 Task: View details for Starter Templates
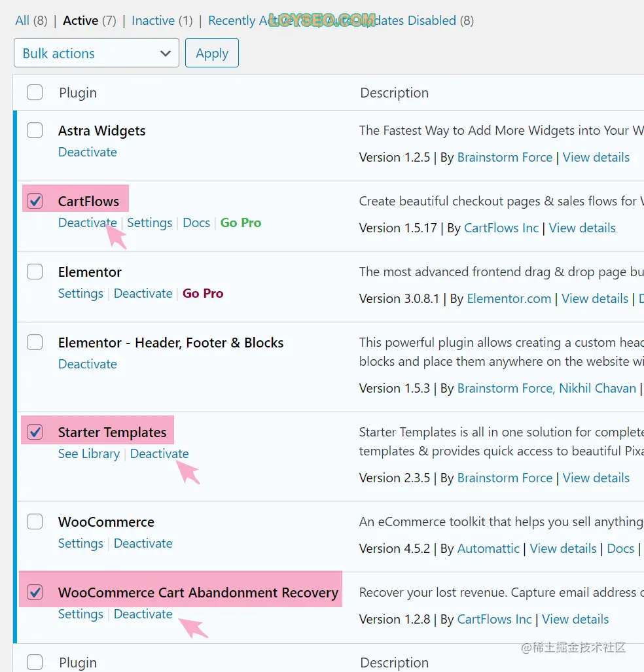click(596, 478)
